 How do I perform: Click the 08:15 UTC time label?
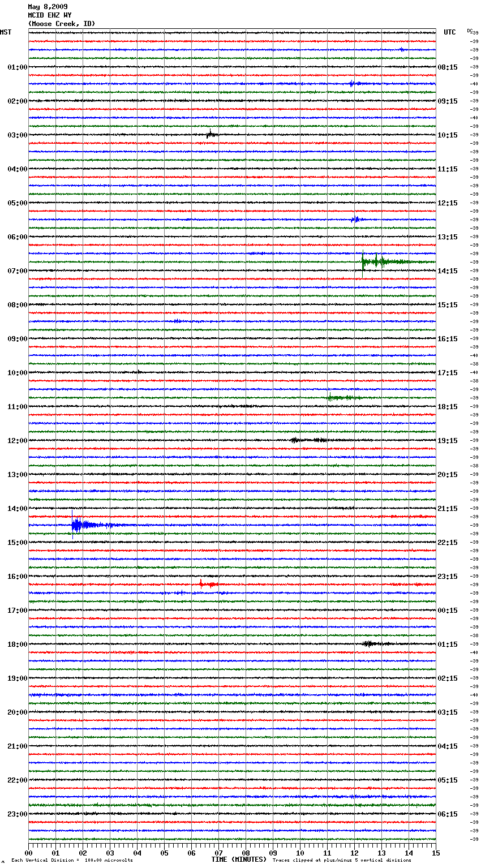point(448,67)
